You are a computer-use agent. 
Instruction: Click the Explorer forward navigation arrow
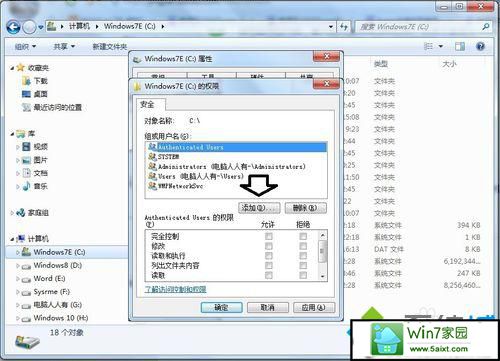point(29,27)
